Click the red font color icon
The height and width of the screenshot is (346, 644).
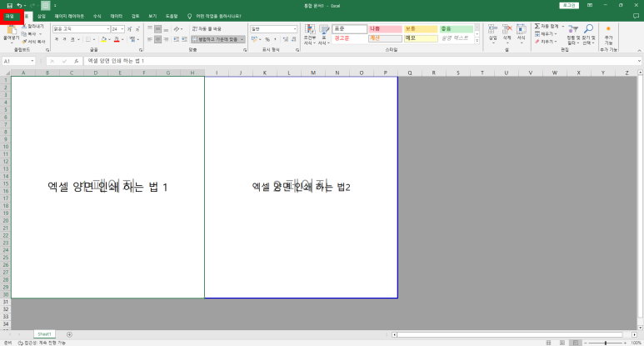117,39
